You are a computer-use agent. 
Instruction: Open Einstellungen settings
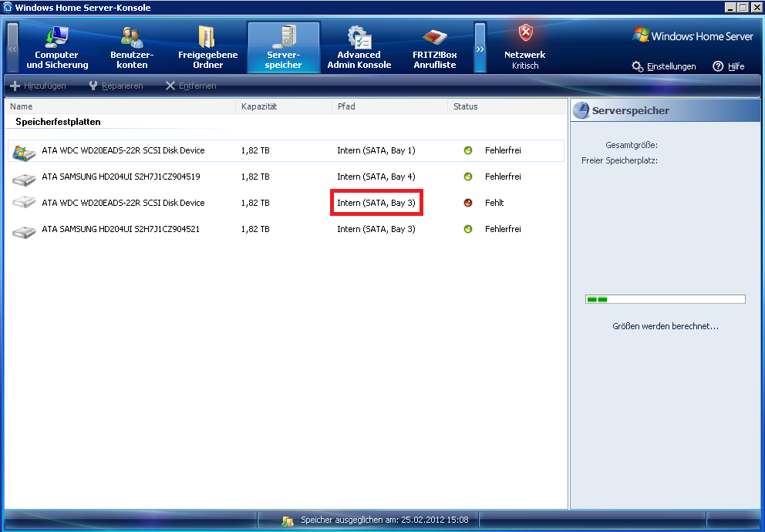point(664,66)
